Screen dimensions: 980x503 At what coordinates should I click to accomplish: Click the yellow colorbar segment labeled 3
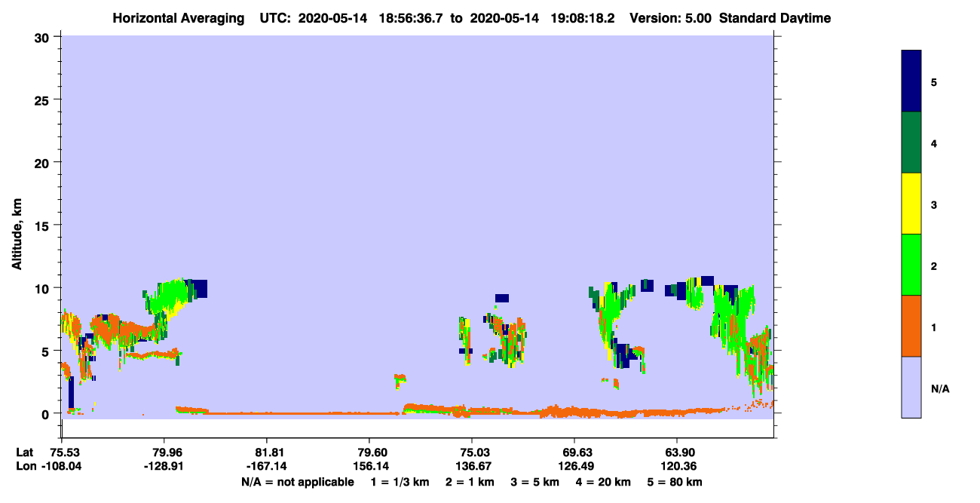(x=911, y=204)
